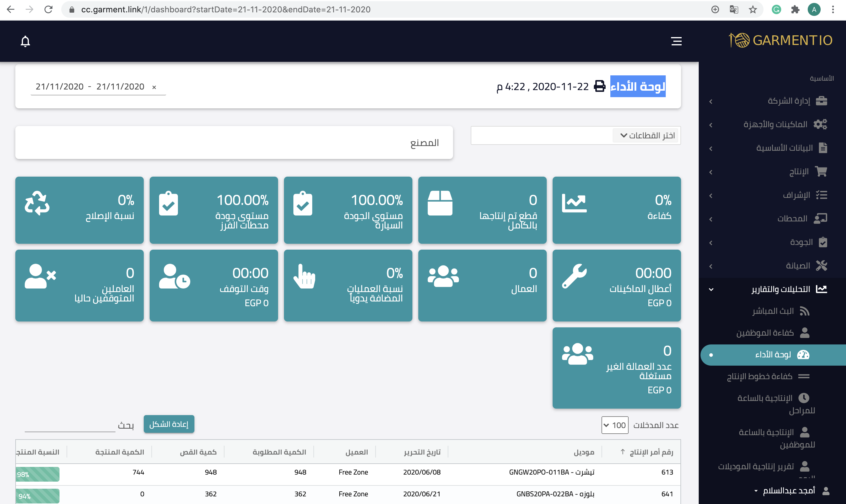This screenshot has width=846, height=504.
Task: Toggle the hamburger menu icon
Action: click(676, 41)
